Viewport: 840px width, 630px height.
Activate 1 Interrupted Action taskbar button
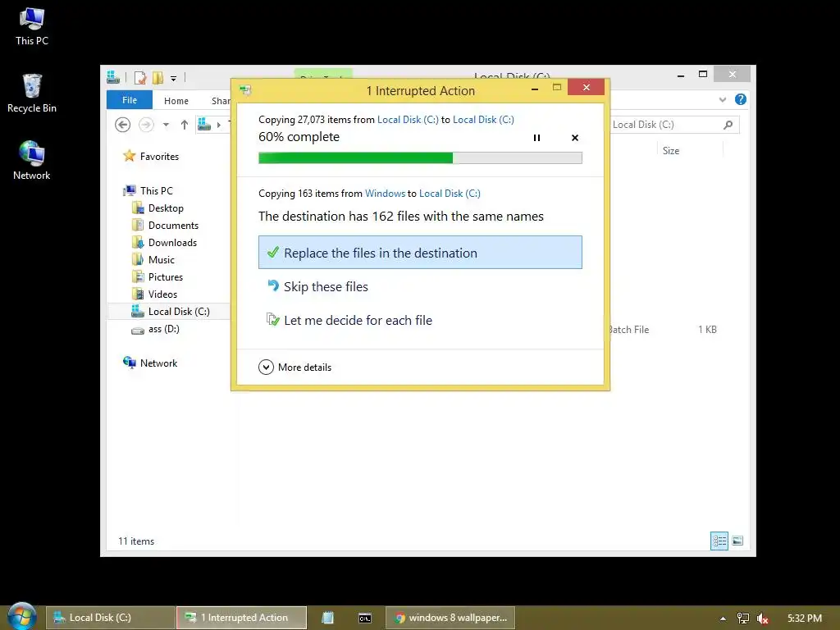click(242, 618)
